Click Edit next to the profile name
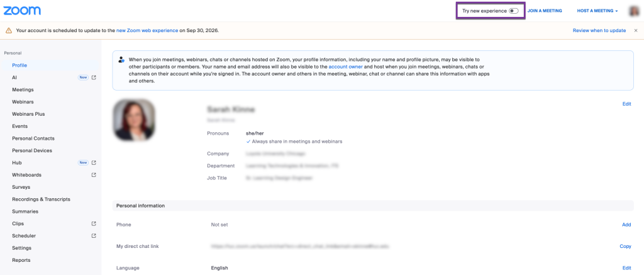This screenshot has height=275, width=644. (627, 104)
